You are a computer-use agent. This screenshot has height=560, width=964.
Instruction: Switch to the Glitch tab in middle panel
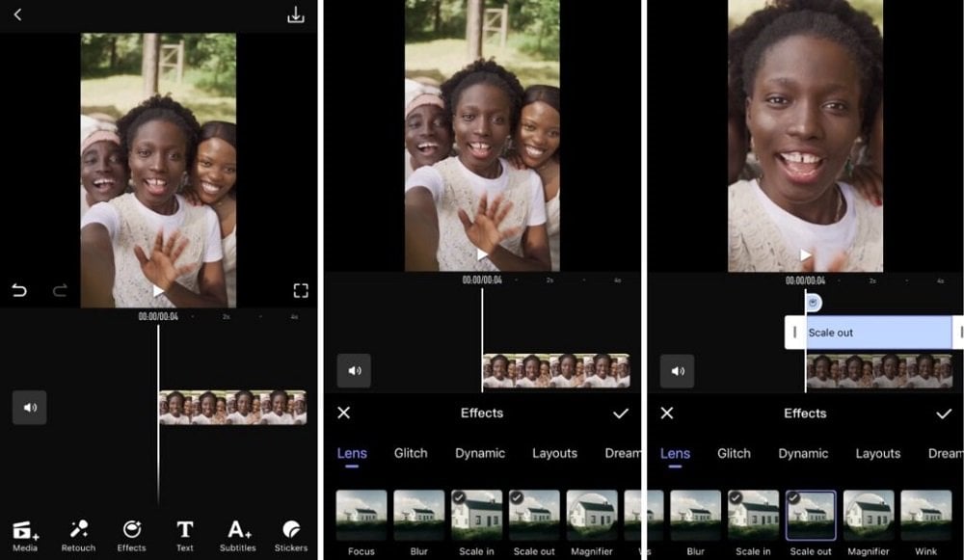click(411, 453)
